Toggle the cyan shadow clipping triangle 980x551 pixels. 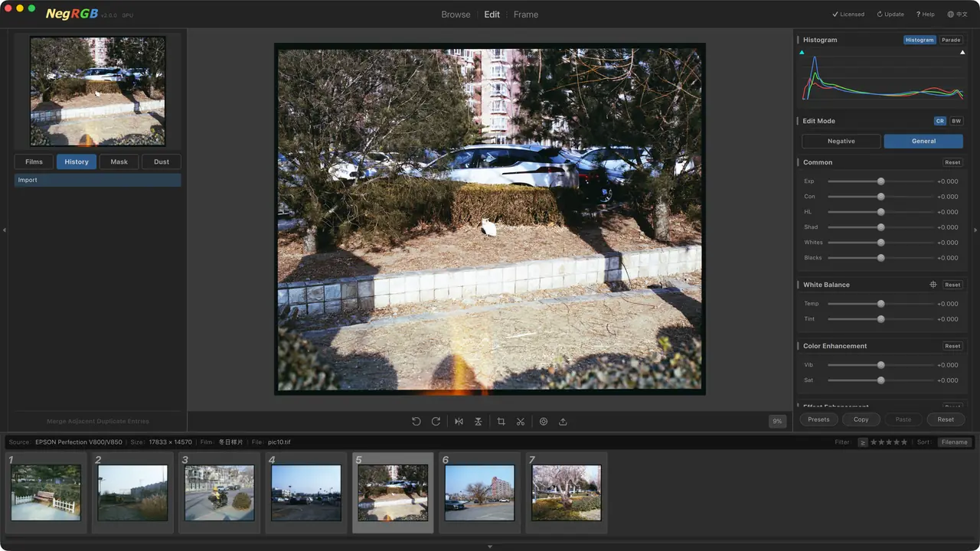pos(802,53)
